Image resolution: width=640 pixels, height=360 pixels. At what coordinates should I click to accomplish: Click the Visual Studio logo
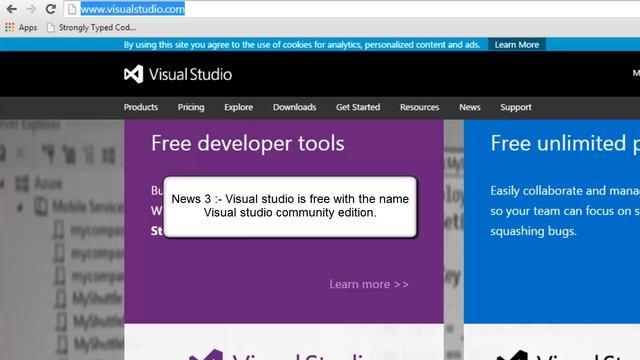click(178, 74)
